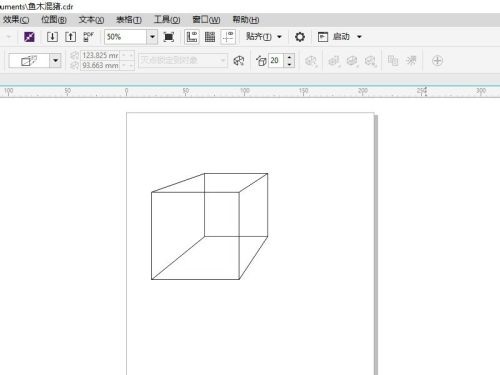Toggle the show rulers button
Image resolution: width=500 pixels, height=375 pixels.
click(x=192, y=37)
